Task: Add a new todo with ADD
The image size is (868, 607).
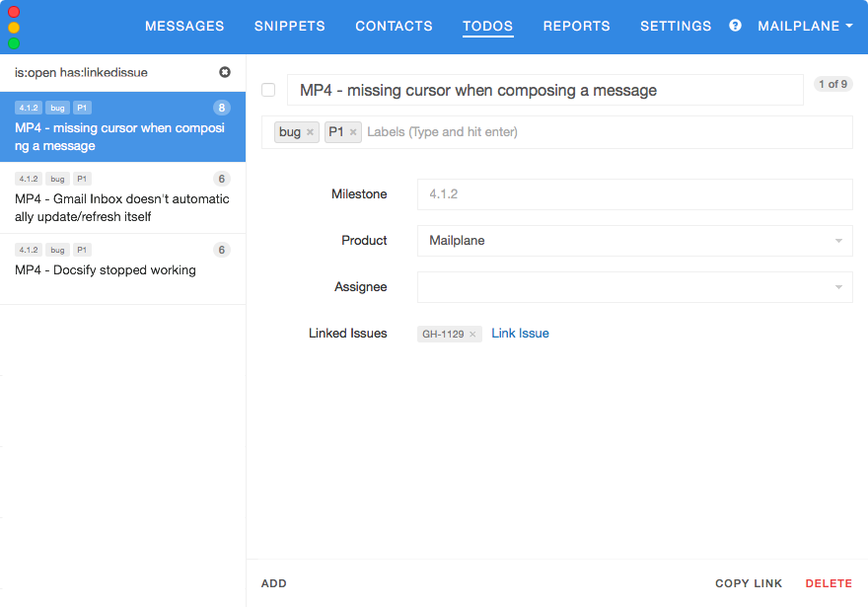Action: click(x=274, y=583)
